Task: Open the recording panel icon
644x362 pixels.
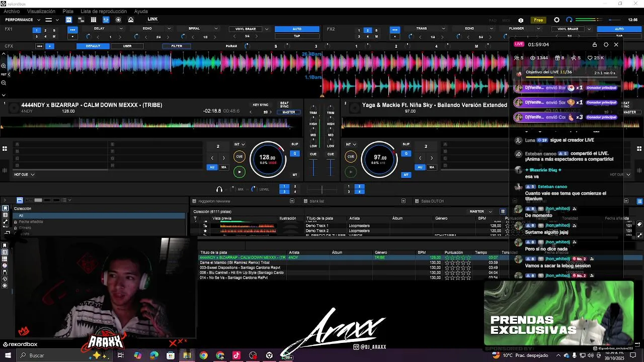Action: tap(118, 20)
